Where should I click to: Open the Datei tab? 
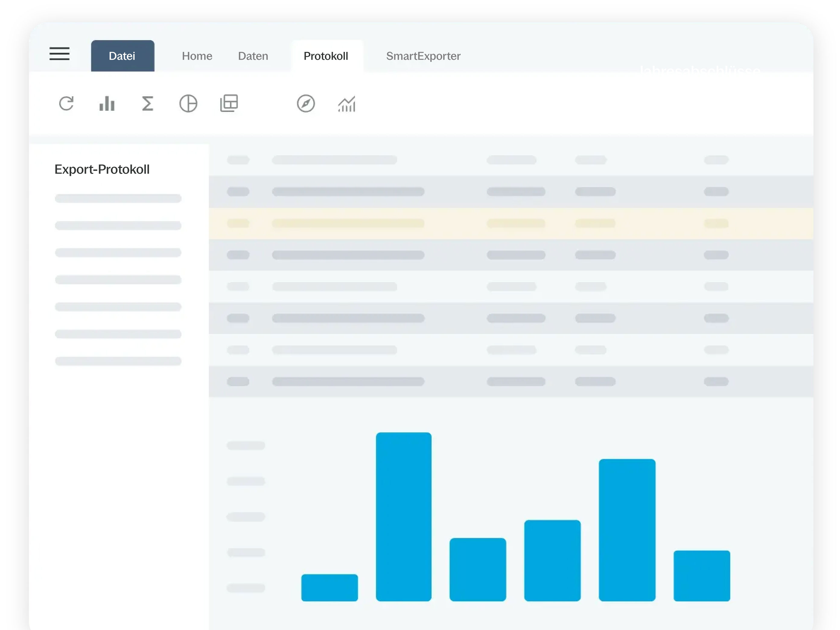click(x=122, y=56)
